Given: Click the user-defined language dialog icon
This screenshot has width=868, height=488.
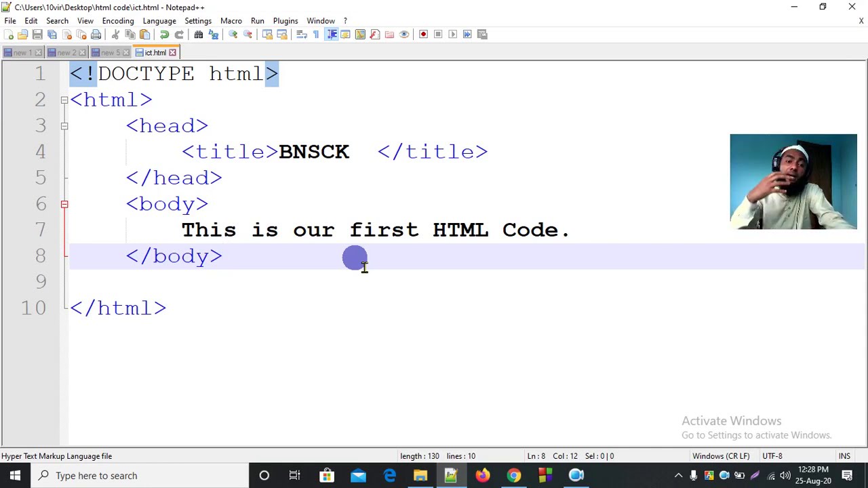Looking at the screenshot, I should [345, 35].
